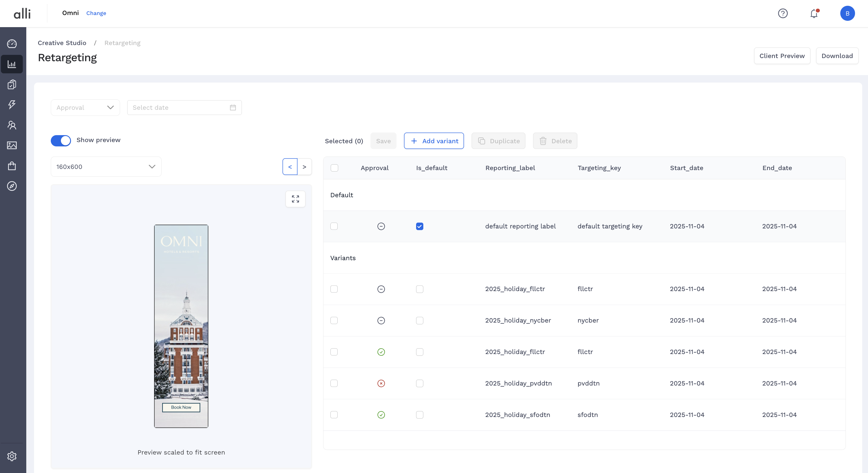Click the help question mark icon
The width and height of the screenshot is (868, 473).
click(782, 14)
